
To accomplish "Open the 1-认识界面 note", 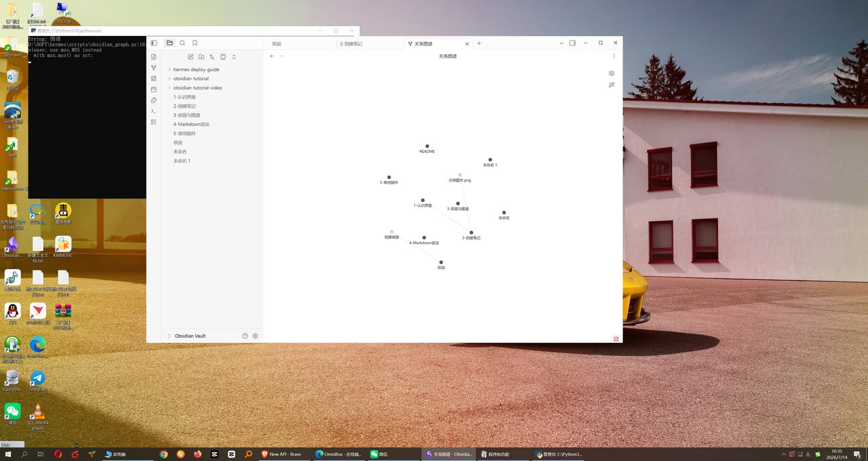I will [x=184, y=97].
